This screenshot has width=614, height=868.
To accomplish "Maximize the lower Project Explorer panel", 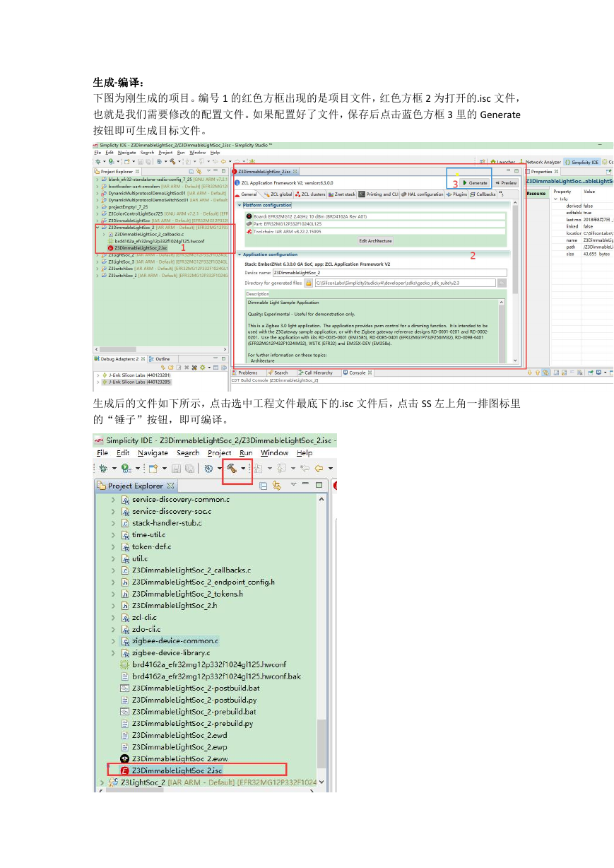I will (319, 485).
